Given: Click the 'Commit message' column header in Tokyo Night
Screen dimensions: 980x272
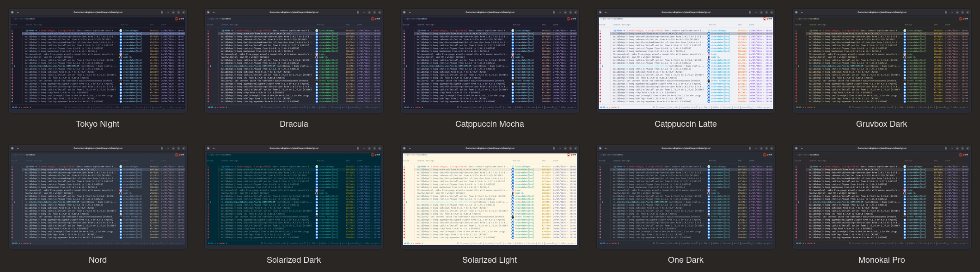Looking at the screenshot, I should 34,25.
